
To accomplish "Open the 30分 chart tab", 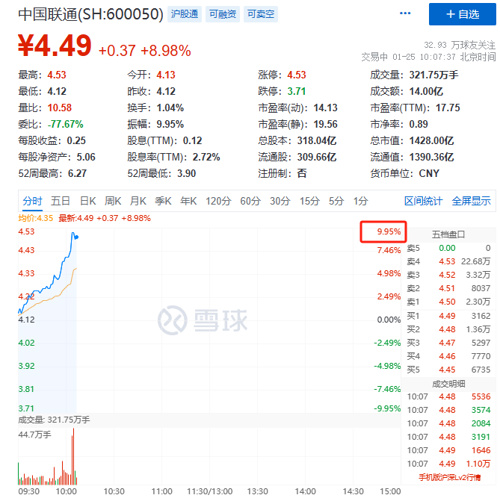I will [x=280, y=201].
